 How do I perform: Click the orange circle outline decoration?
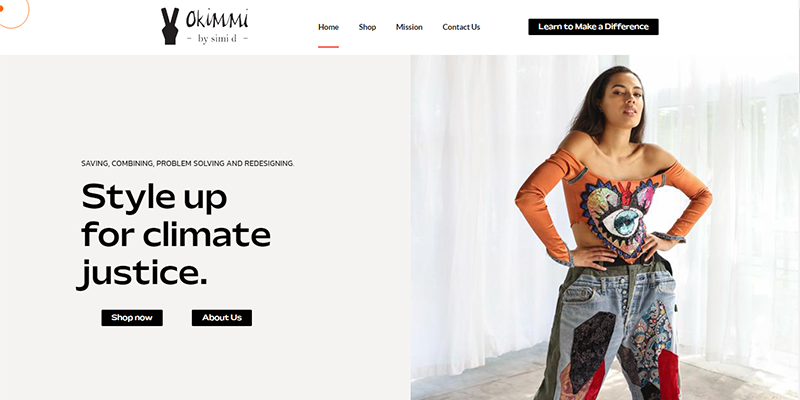pos(14,13)
